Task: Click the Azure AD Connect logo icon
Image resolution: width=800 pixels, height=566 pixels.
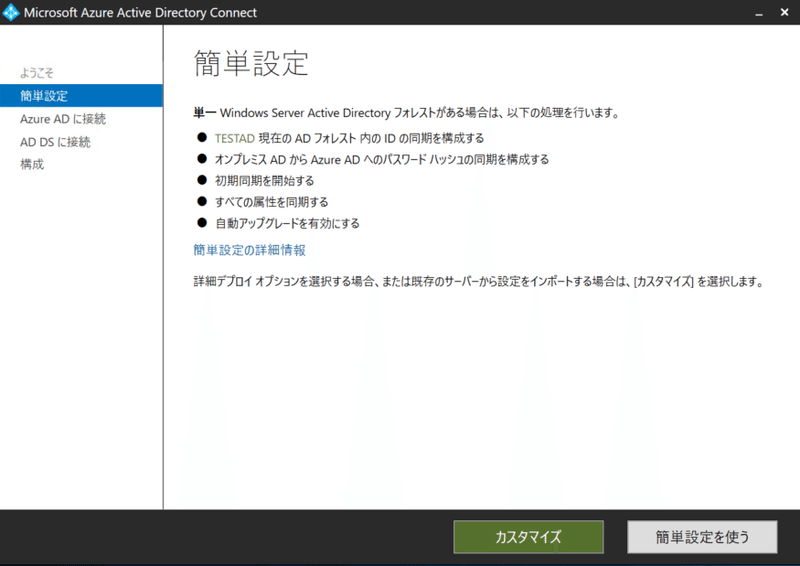Action: tap(11, 12)
